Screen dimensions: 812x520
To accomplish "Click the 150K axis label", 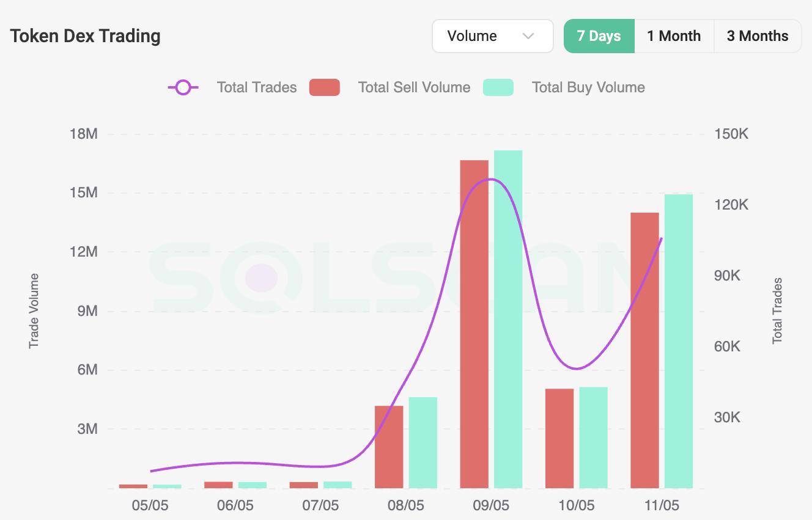I will click(730, 134).
